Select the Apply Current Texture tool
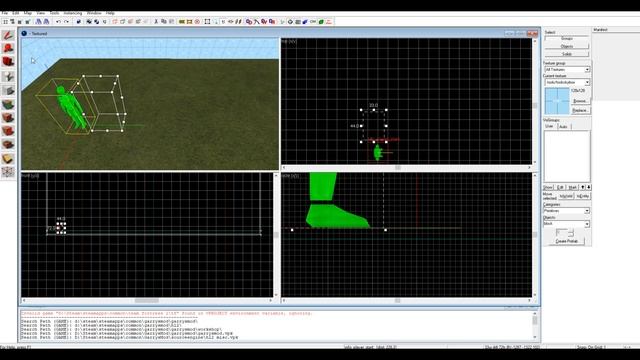The image size is (640, 360). (8, 118)
